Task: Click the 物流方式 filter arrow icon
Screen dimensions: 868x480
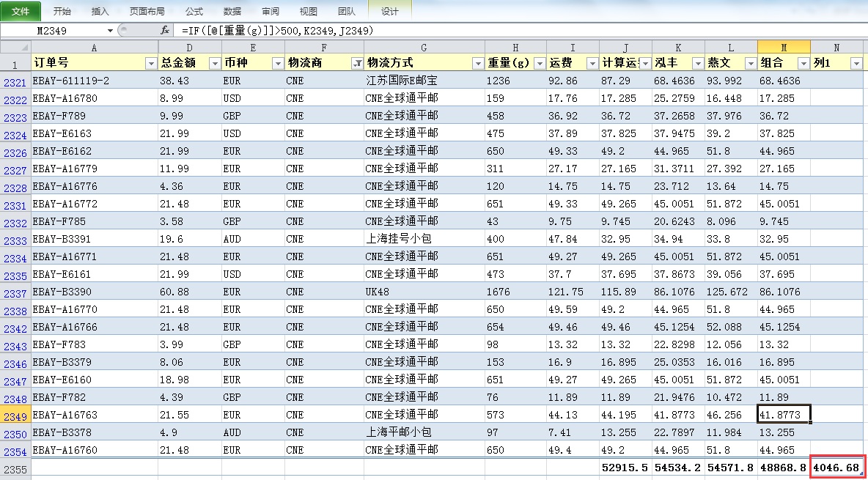Action: 478,64
